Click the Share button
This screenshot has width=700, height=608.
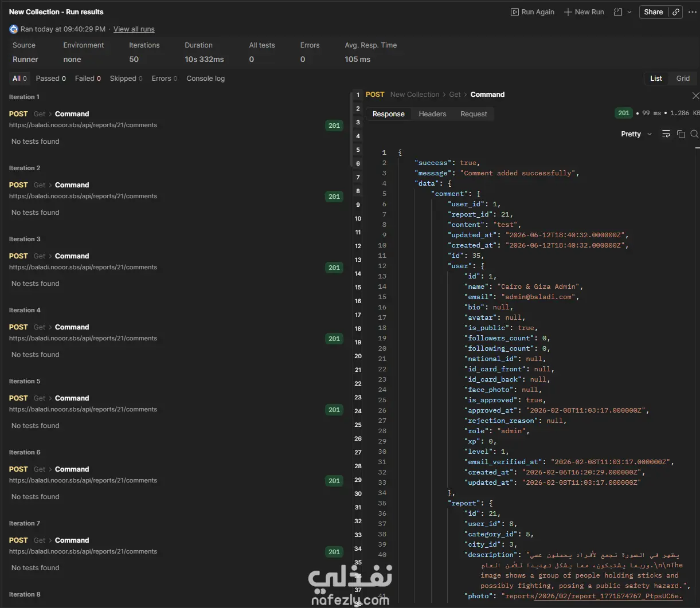pyautogui.click(x=654, y=12)
